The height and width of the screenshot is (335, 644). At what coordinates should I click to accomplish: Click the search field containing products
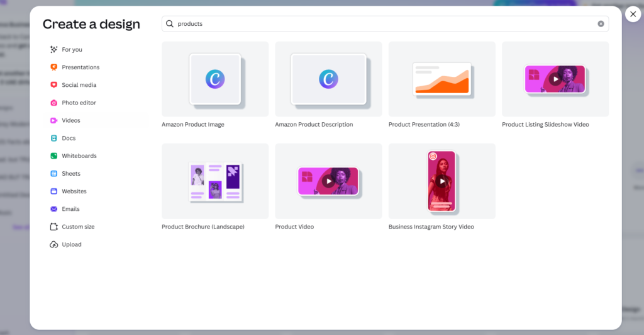tap(377, 24)
